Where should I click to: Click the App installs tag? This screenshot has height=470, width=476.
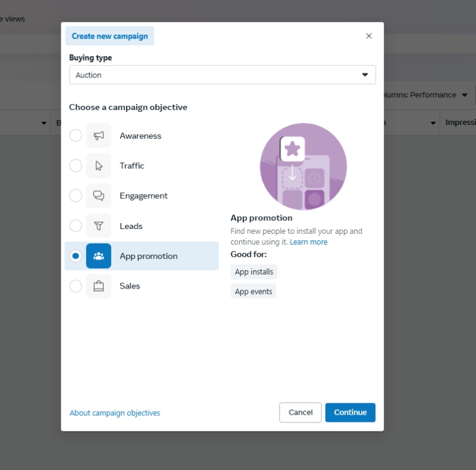[x=254, y=272]
